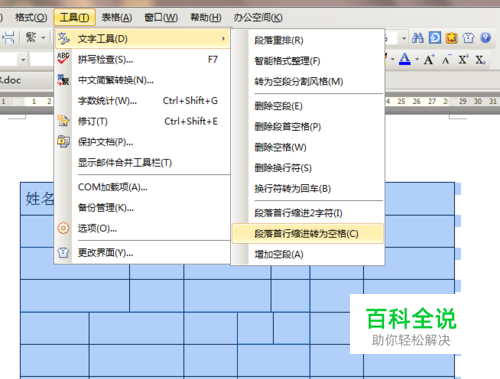Open the 办公空间(K) menu
Screen dimensions: 500x379
point(258,17)
